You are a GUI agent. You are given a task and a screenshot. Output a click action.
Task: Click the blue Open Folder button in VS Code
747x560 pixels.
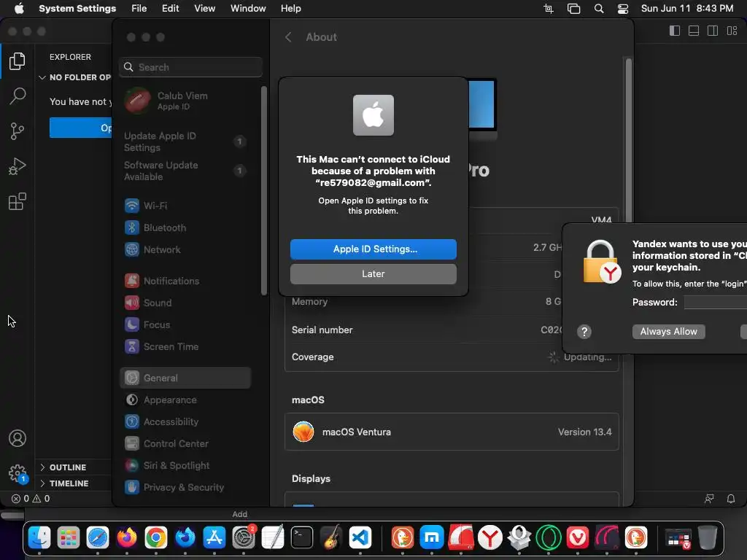[80, 128]
